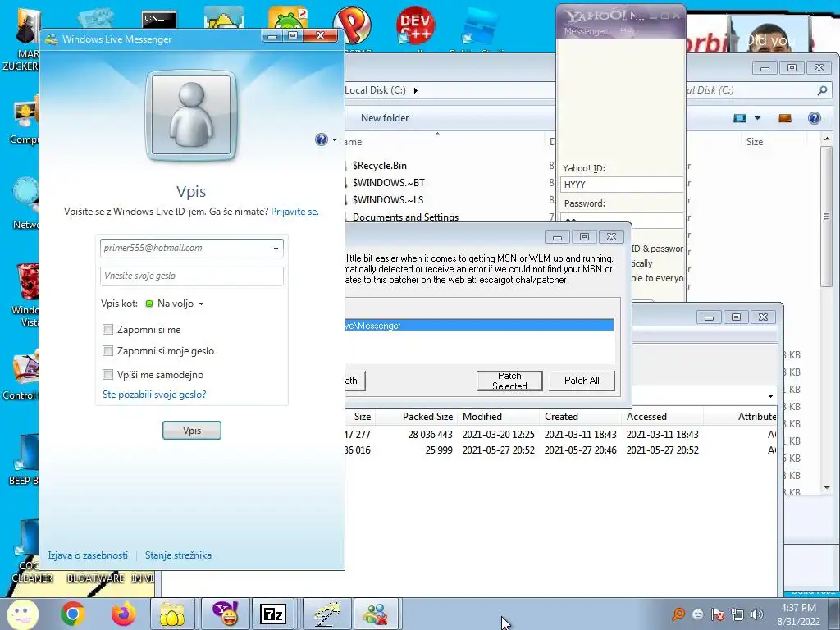Expand the Local Disk (C:) breadcrumb arrow

(x=416, y=90)
